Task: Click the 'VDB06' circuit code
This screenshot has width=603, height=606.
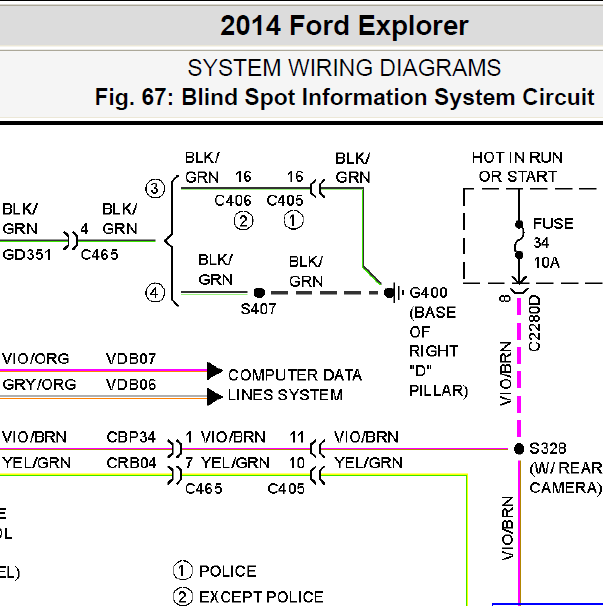Action: pyautogui.click(x=131, y=385)
